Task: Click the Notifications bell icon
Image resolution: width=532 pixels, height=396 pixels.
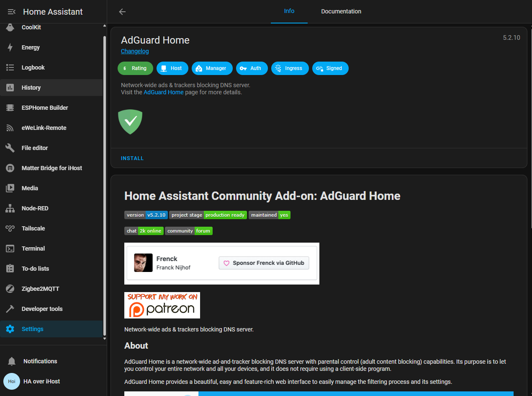Action: (12, 361)
